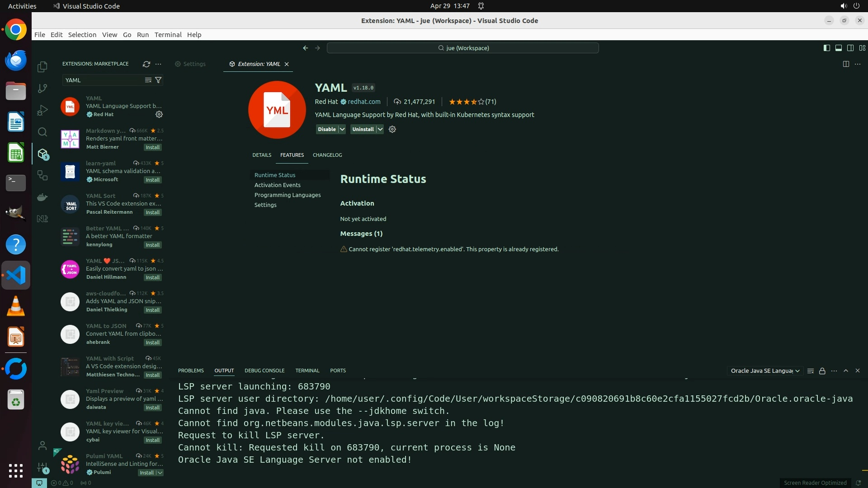Toggle the bottom panel visibility
868x488 pixels.
[838, 48]
